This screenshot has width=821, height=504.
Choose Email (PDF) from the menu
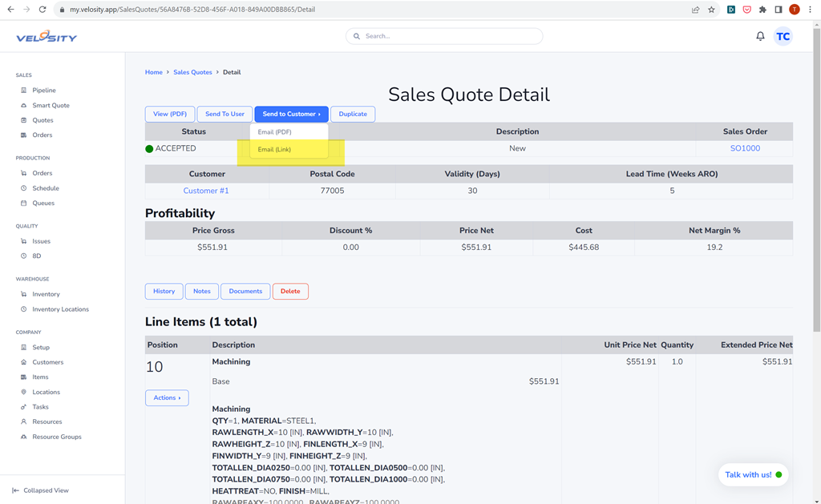274,132
